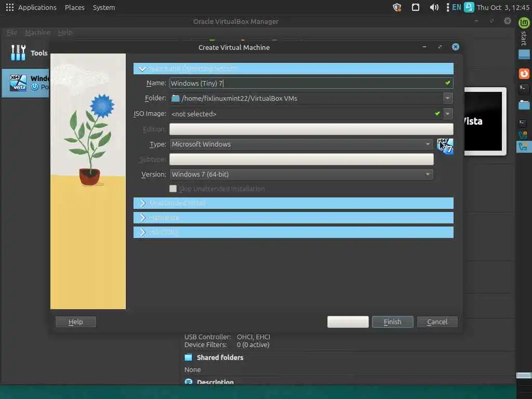Image resolution: width=532 pixels, height=399 pixels.
Task: Open the Help menu in VirtualBox Manager
Action: tap(65, 33)
